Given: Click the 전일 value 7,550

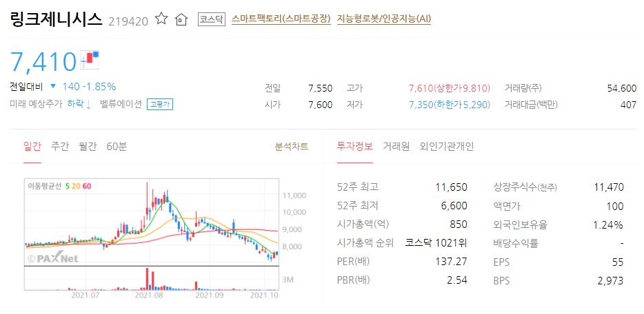Looking at the screenshot, I should coord(321,87).
